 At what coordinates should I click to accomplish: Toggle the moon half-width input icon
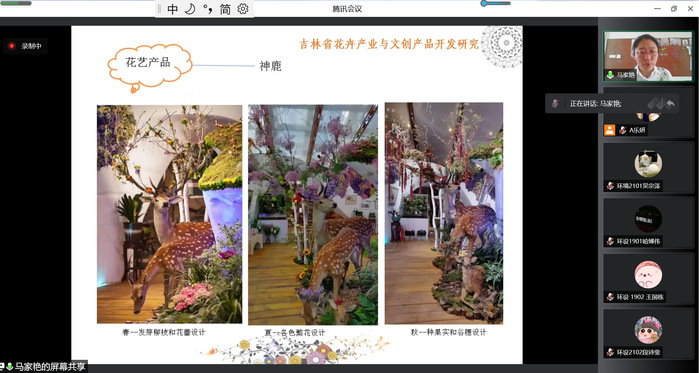click(191, 9)
